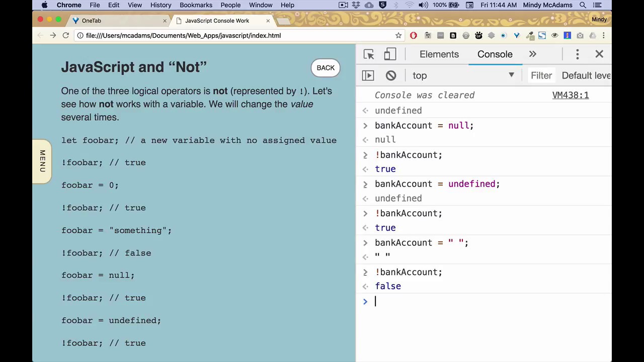
Task: Open DevTools three-dot customize menu
Action: coord(578,54)
